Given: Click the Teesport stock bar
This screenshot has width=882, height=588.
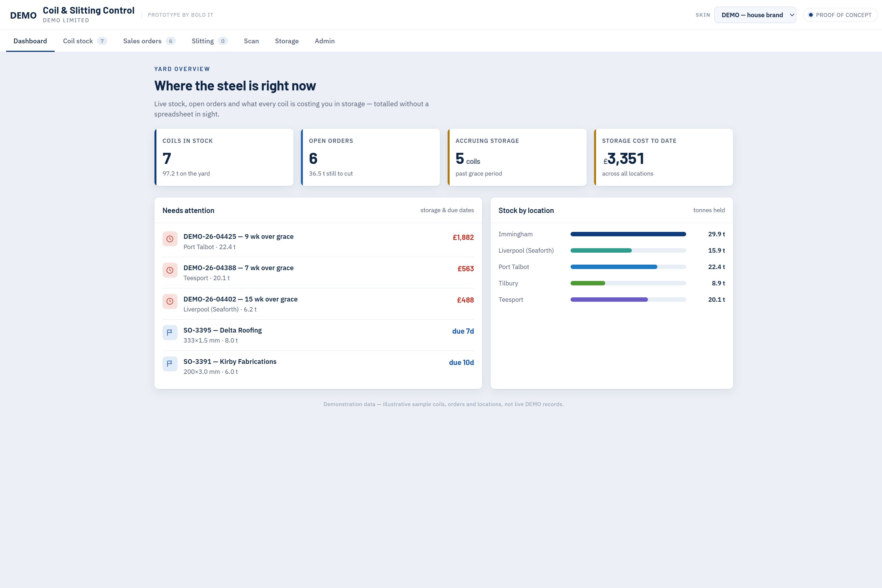Looking at the screenshot, I should (628, 300).
